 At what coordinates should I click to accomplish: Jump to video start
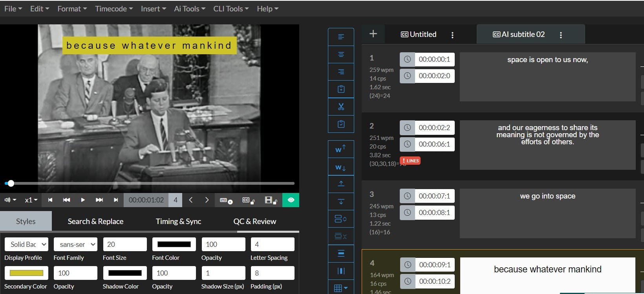[x=50, y=200]
